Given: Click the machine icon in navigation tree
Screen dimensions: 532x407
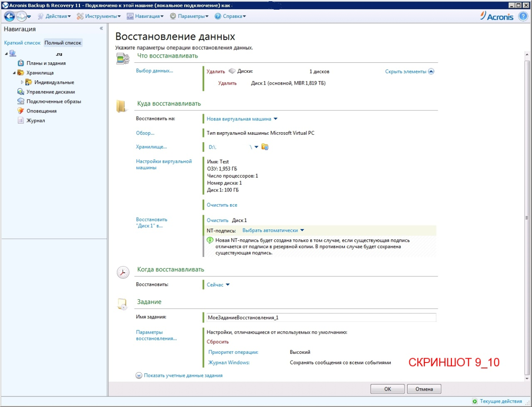Looking at the screenshot, I should (13, 53).
